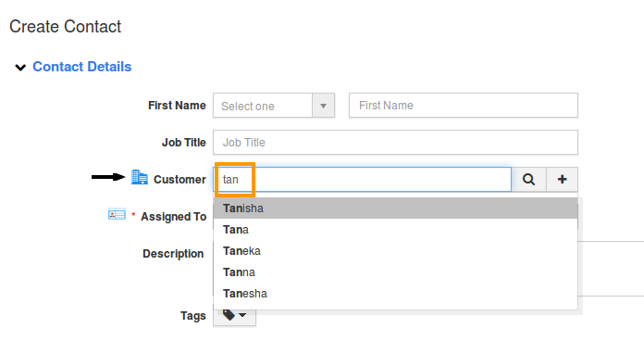644x341 pixels.
Task: Click the First Name input field
Action: (464, 106)
